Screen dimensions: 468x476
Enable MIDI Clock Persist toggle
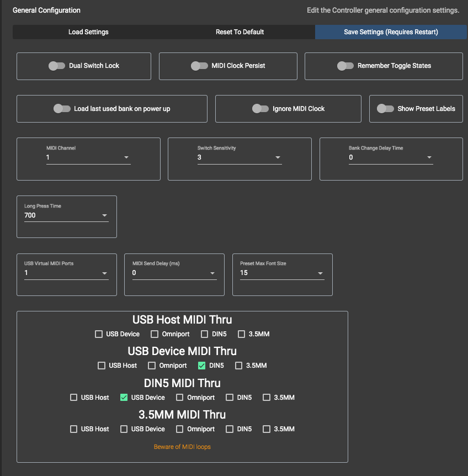pos(199,66)
